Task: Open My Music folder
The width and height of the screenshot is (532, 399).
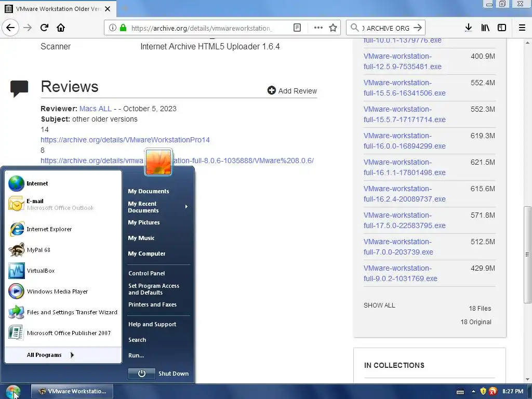Action: (x=141, y=238)
